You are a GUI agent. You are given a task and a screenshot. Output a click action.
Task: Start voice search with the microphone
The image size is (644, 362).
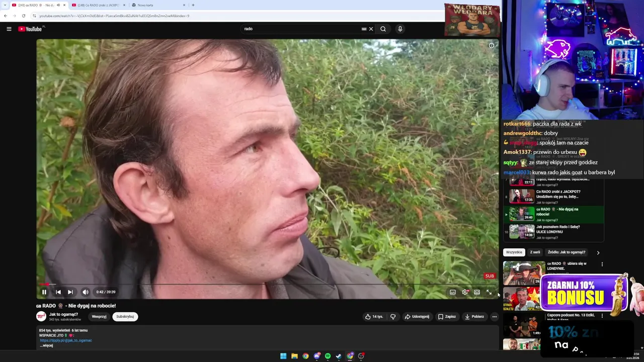tap(400, 29)
